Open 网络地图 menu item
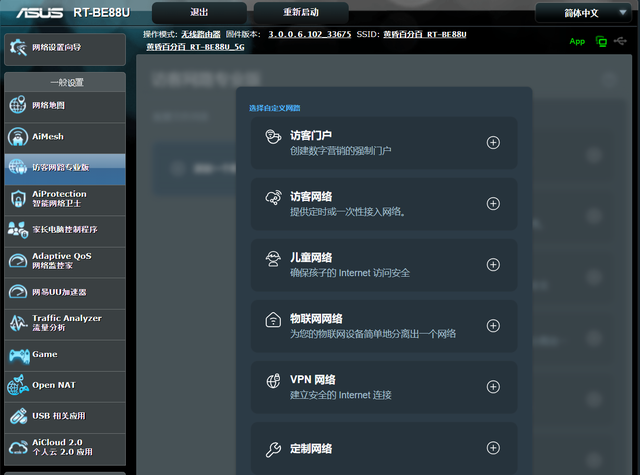This screenshot has width=640, height=475. 65,105
